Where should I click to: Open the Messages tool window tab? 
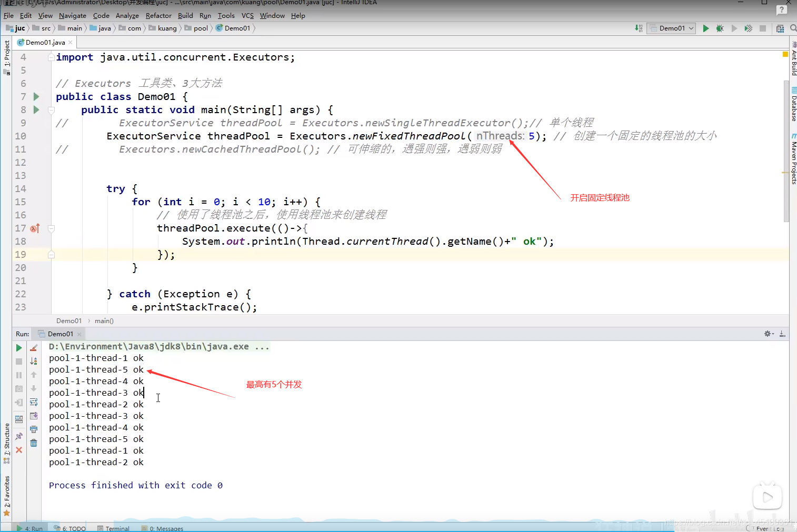tap(163, 528)
